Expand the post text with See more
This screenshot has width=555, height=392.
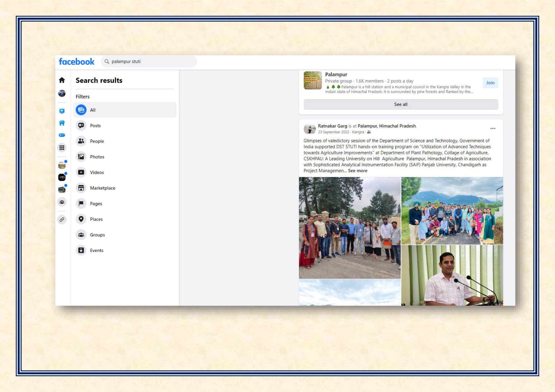(358, 171)
